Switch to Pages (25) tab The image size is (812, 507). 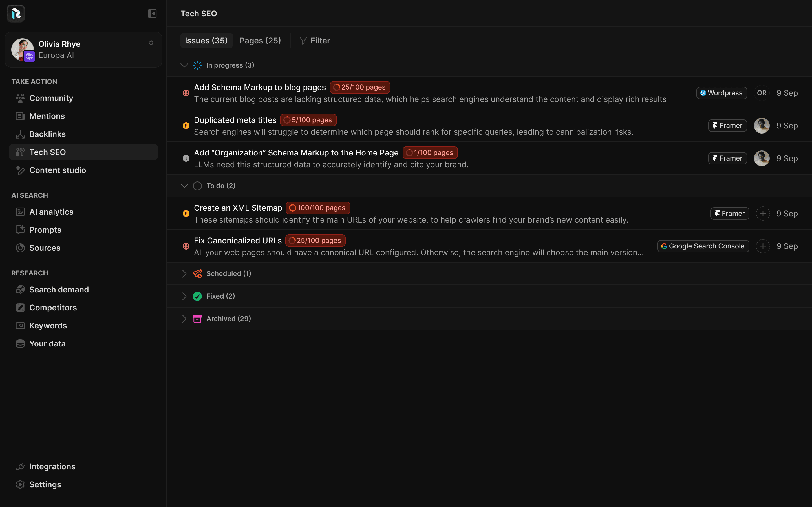point(260,41)
